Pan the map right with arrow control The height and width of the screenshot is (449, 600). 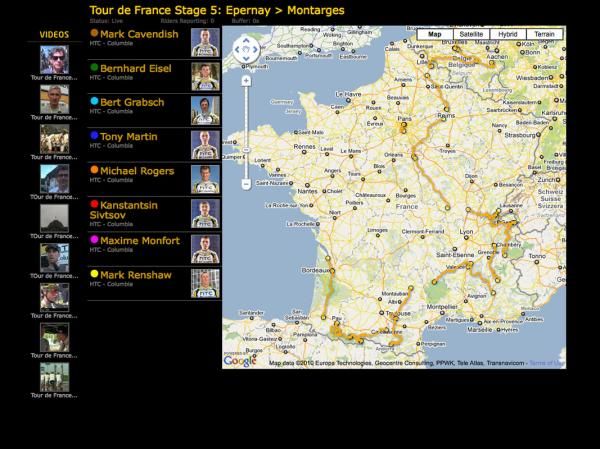pyautogui.click(x=255, y=49)
